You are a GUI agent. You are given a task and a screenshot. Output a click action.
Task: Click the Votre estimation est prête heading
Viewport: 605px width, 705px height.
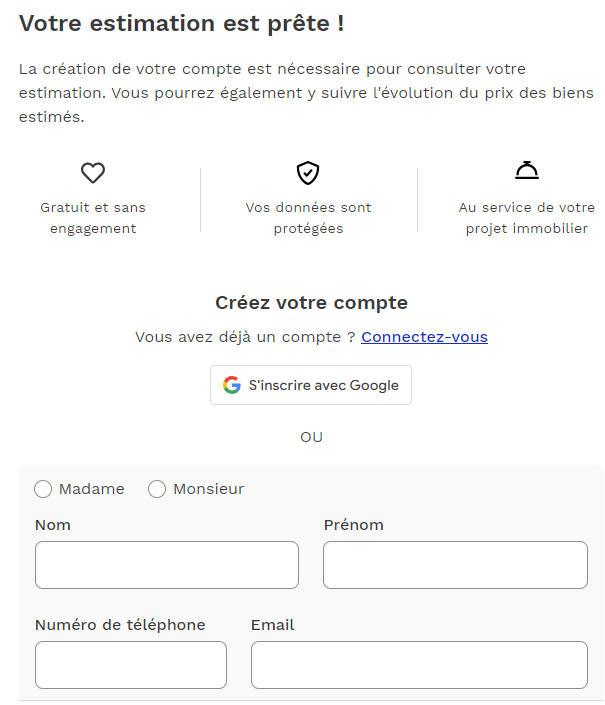(182, 23)
